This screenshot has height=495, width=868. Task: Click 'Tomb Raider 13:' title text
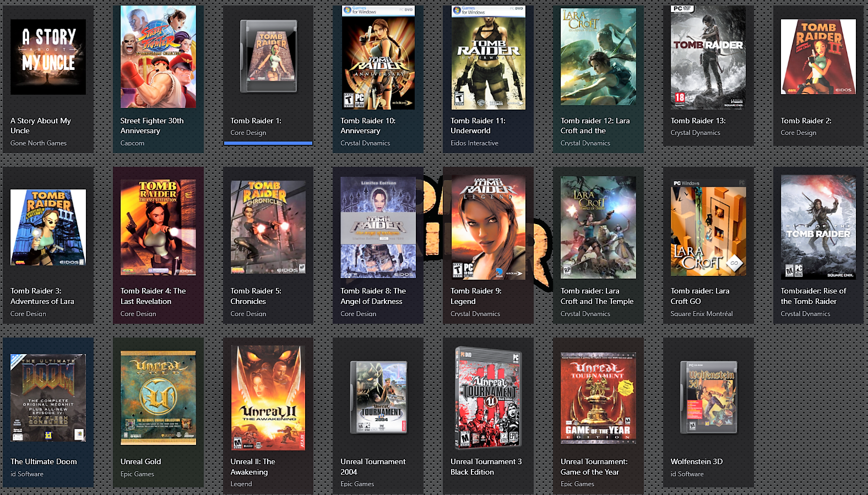tap(698, 121)
